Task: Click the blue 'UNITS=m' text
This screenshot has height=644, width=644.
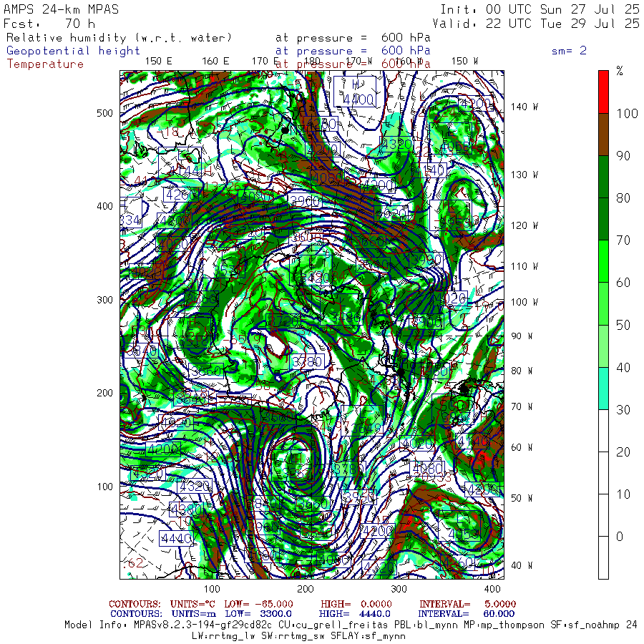Action: coord(193,614)
